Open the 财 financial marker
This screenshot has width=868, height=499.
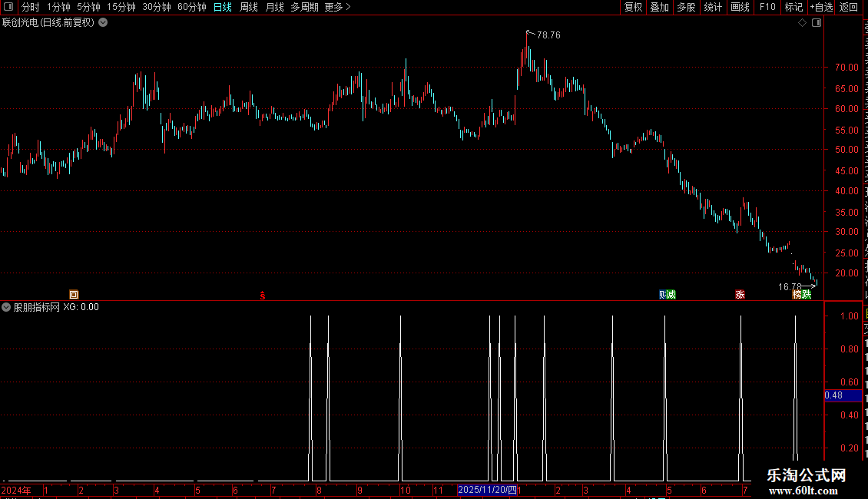coord(663,294)
